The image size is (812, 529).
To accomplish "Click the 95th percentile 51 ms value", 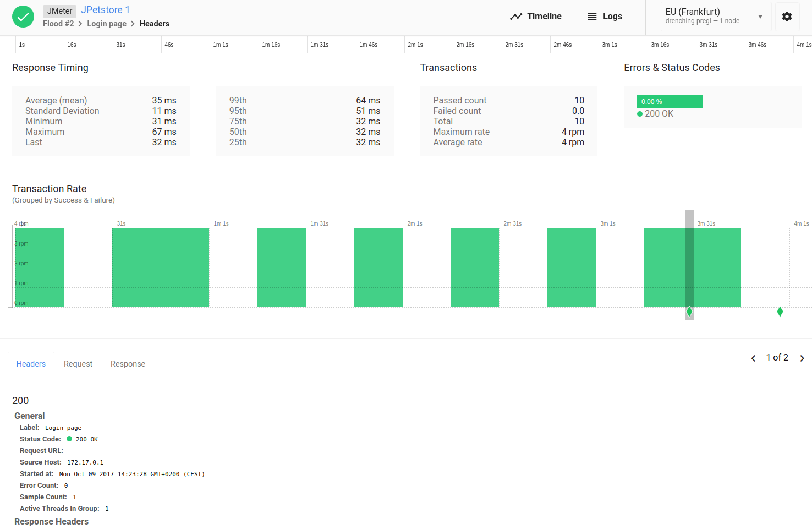I will (x=368, y=111).
